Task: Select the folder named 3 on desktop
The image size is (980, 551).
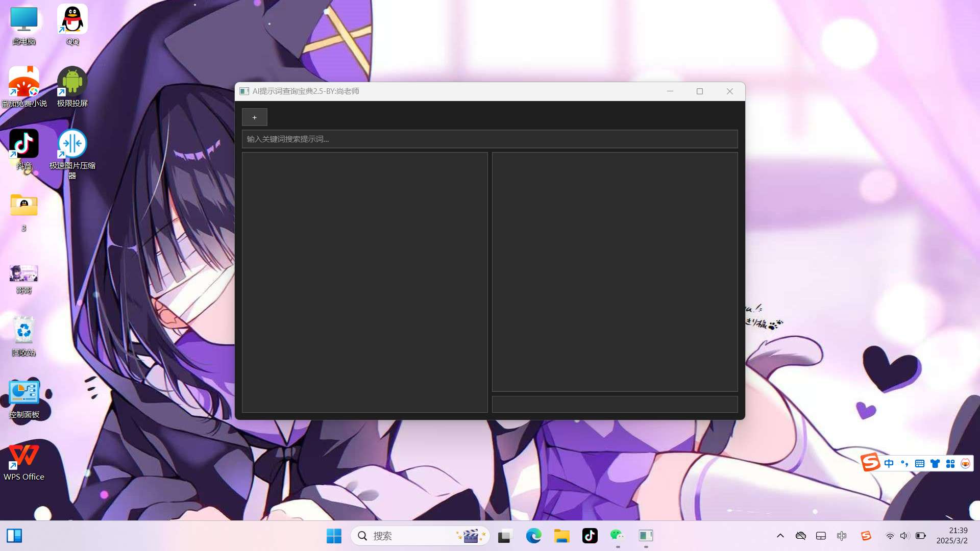Action: click(24, 212)
